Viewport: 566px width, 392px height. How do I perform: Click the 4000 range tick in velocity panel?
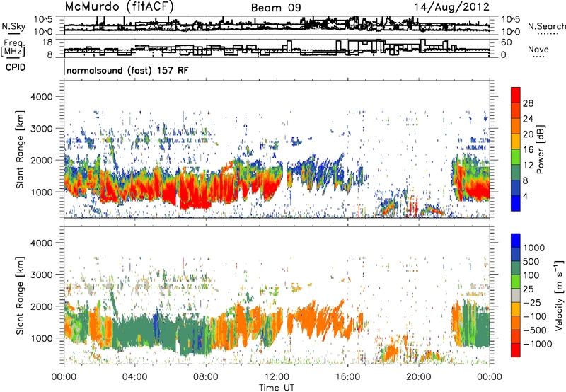42,243
